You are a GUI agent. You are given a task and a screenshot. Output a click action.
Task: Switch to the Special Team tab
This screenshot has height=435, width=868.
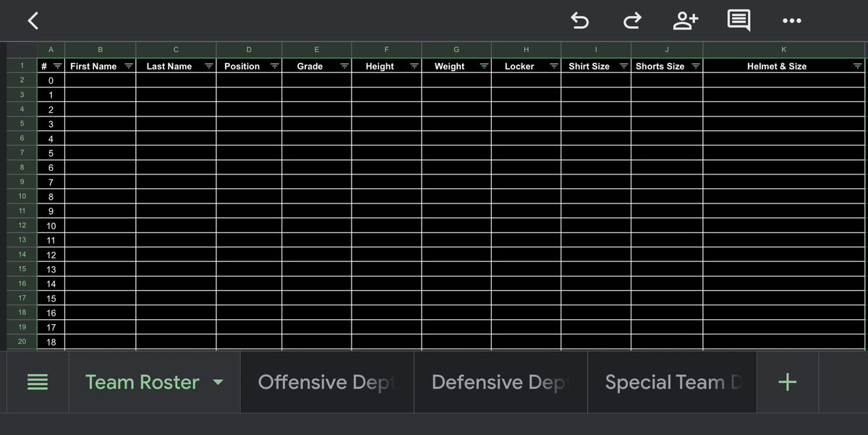coord(673,382)
